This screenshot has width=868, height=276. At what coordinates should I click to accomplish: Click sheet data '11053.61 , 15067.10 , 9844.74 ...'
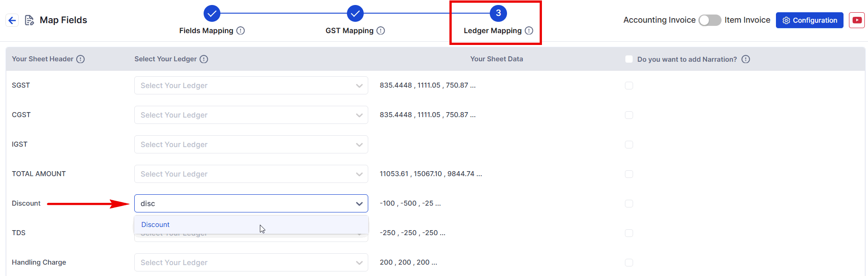click(431, 174)
